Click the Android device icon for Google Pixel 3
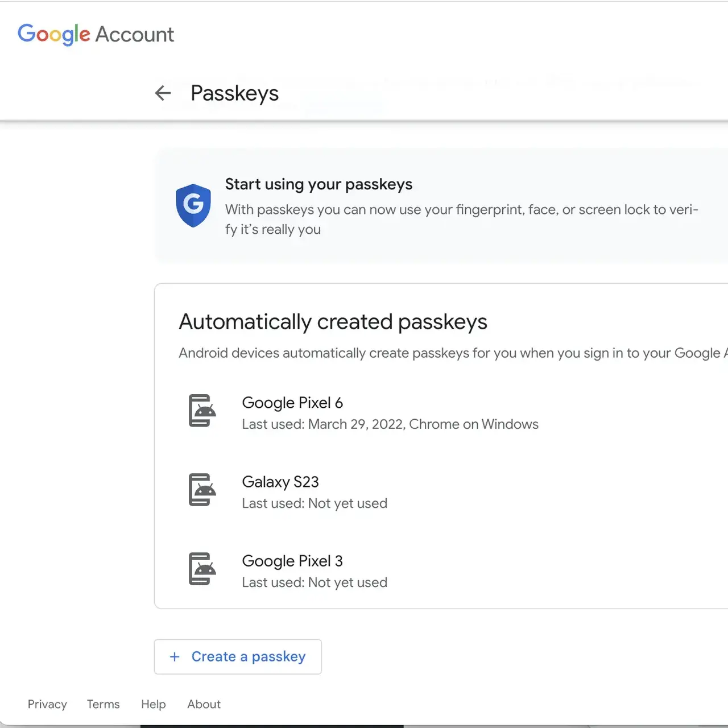 pos(202,569)
